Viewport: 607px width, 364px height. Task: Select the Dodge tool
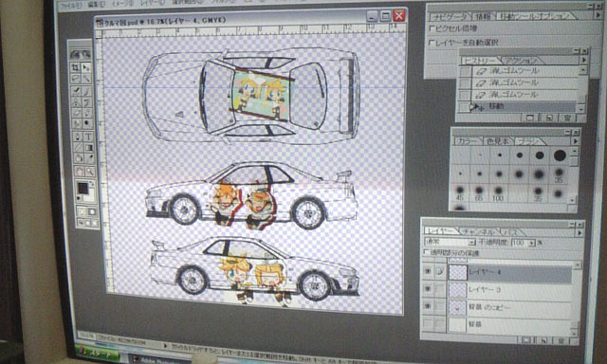click(x=87, y=123)
